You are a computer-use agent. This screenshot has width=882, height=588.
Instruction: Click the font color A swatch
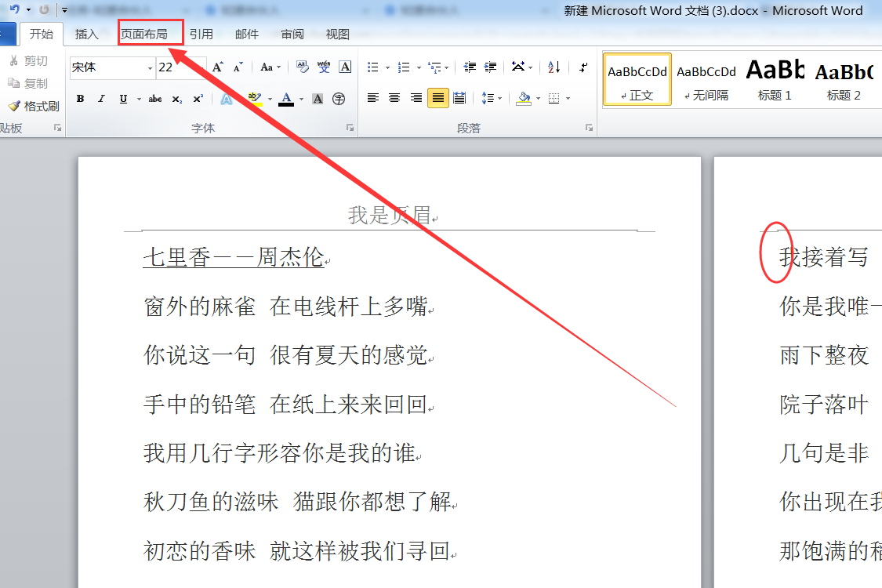(x=286, y=99)
